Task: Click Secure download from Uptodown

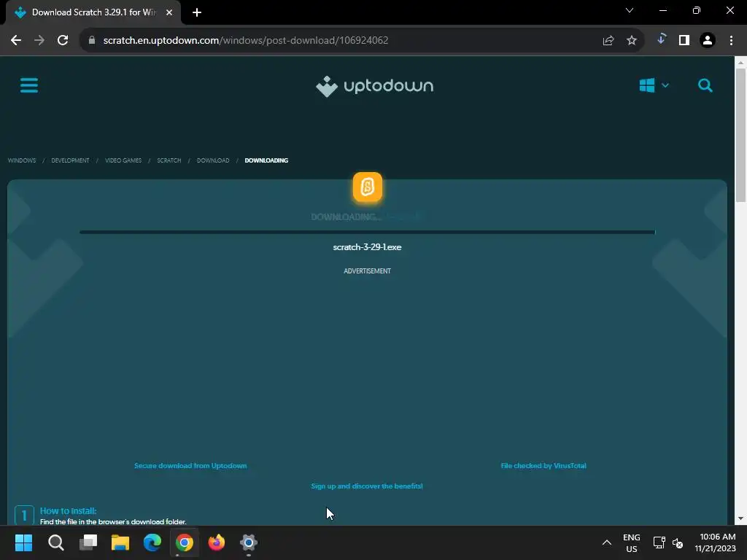Action: tap(190, 466)
